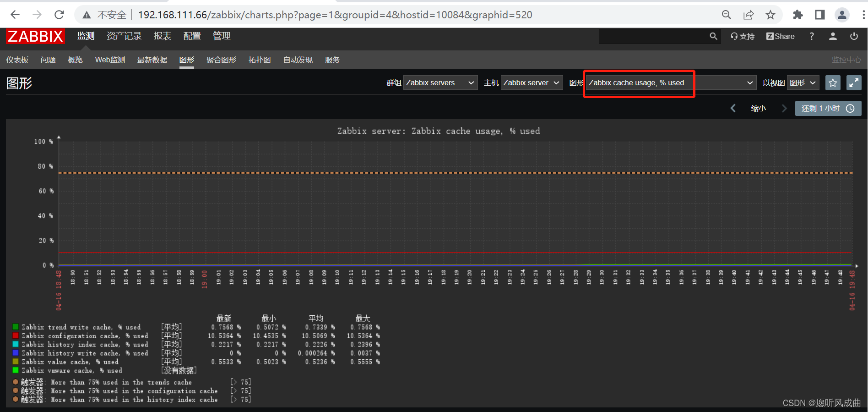Expand 群组 Zabbix servers dropdown
The width and height of the screenshot is (868, 412).
440,83
